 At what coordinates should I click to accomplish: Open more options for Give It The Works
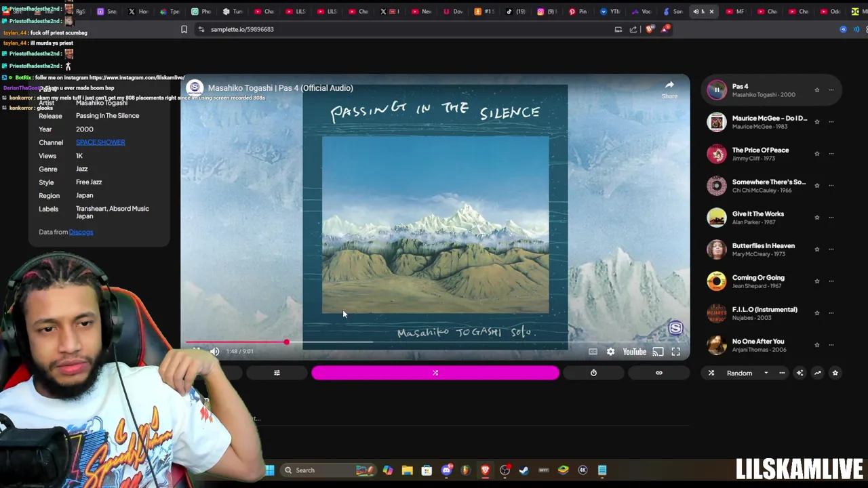click(831, 218)
